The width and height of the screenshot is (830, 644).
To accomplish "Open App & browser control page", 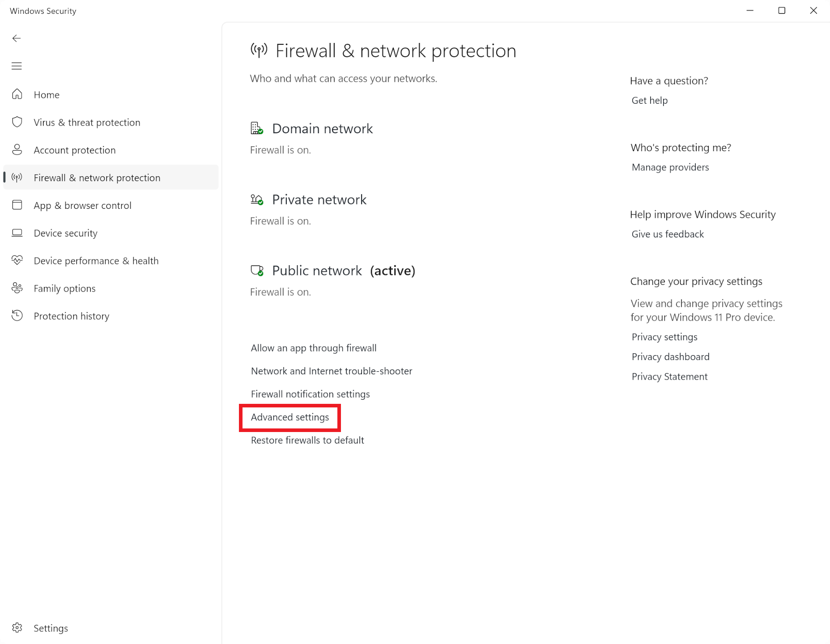I will pyautogui.click(x=82, y=205).
